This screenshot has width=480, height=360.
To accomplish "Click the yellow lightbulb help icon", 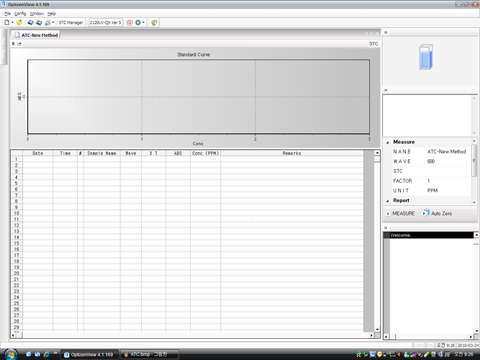I will (154, 22).
